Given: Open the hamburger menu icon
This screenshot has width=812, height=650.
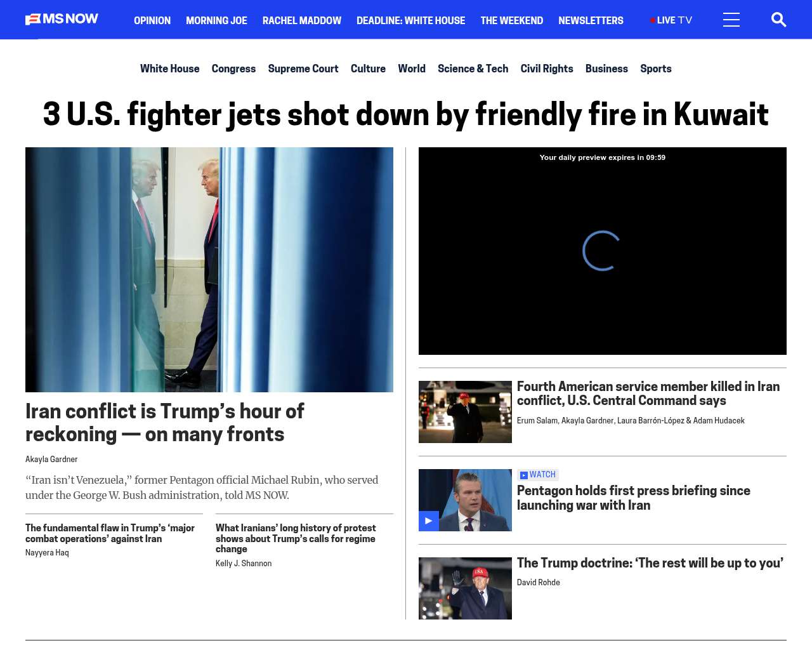Looking at the screenshot, I should click(731, 20).
